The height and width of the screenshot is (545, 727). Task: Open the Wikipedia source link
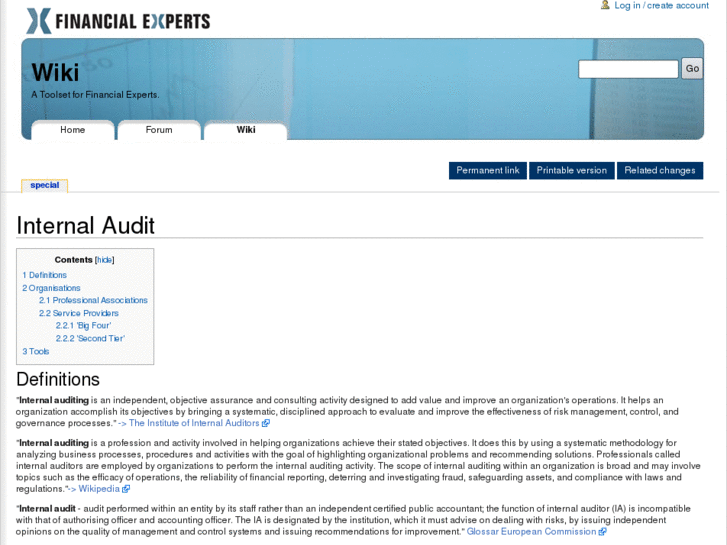99,489
